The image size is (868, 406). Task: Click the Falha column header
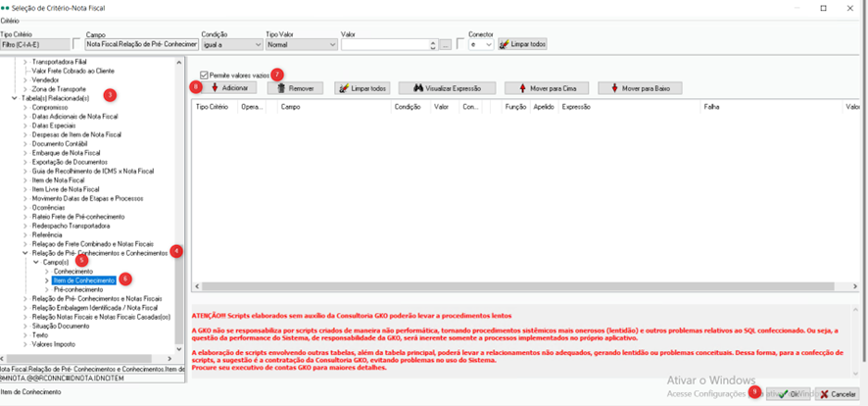771,107
